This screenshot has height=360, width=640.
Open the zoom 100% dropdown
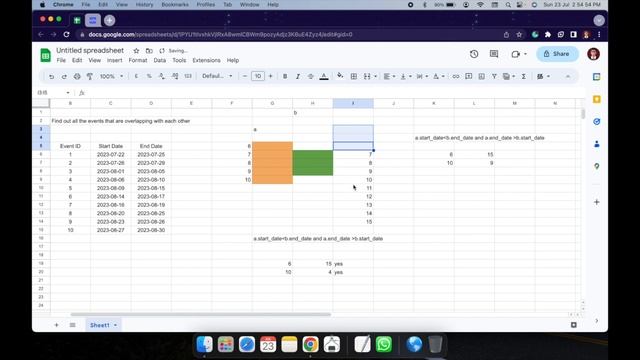111,76
